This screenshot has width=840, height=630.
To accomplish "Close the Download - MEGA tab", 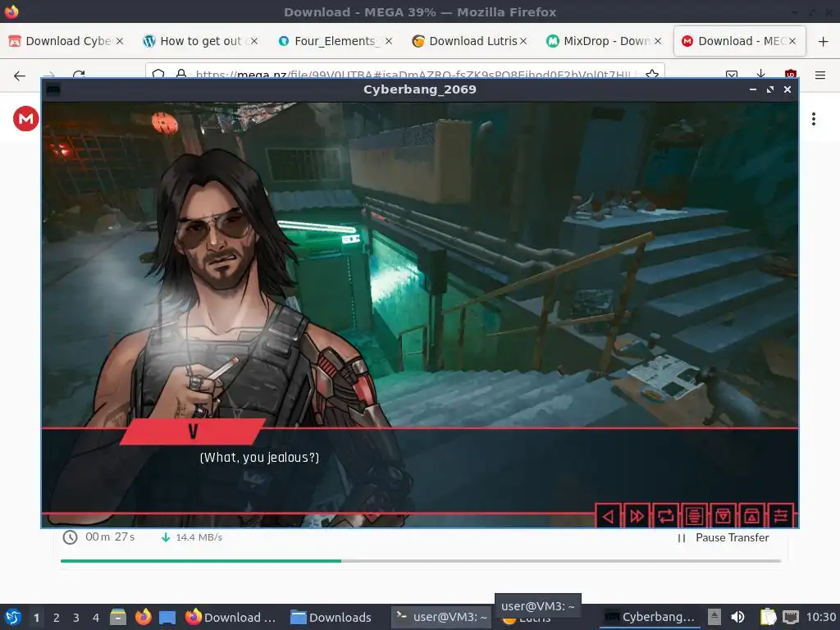I will pos(792,41).
